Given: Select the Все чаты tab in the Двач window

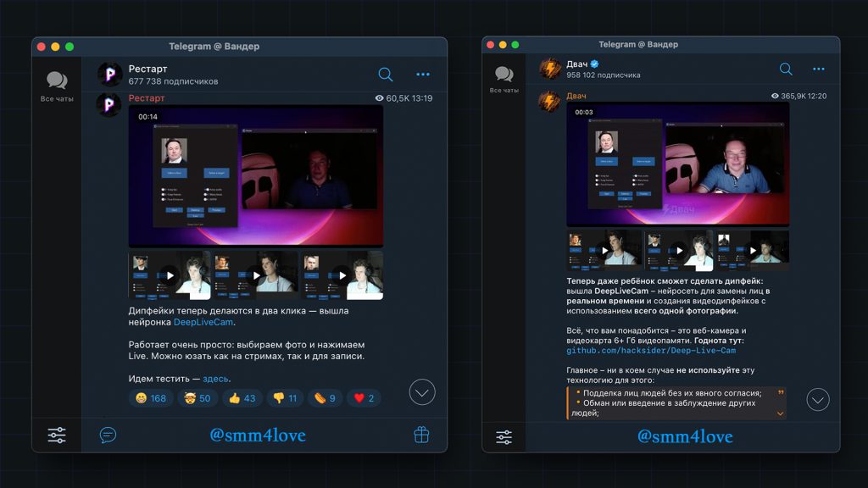Looking at the screenshot, I should pos(504,80).
